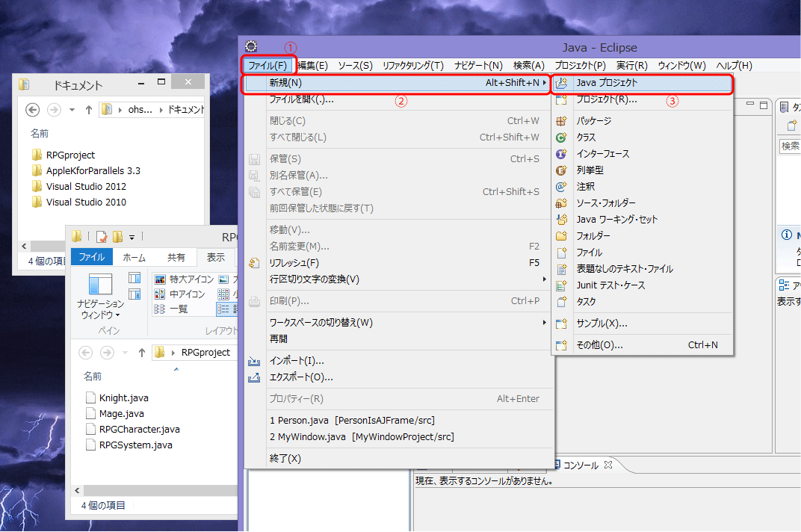Open the ヘルプ(H) menu
This screenshot has height=532, width=801.
734,66
